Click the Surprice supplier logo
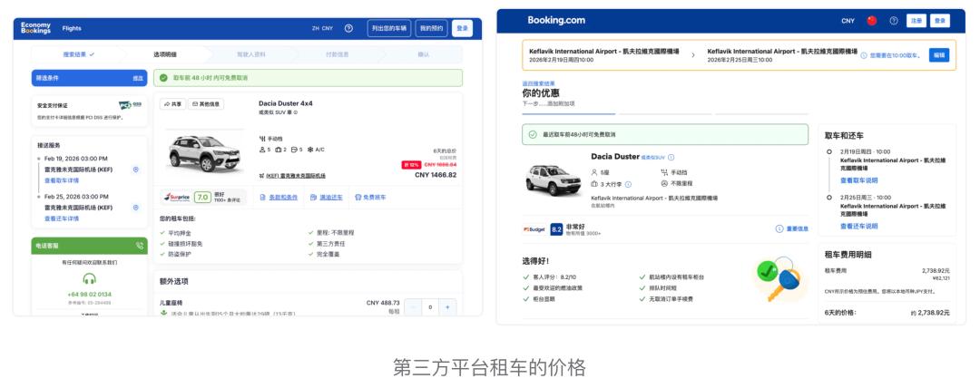This screenshot has height=388, width=980. tap(177, 197)
